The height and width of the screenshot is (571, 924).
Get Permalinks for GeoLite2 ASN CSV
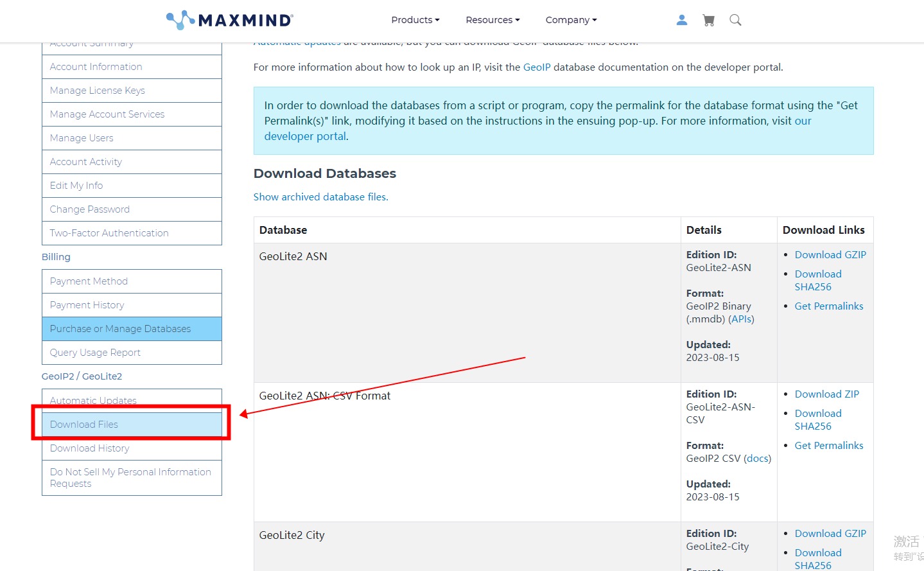(829, 446)
